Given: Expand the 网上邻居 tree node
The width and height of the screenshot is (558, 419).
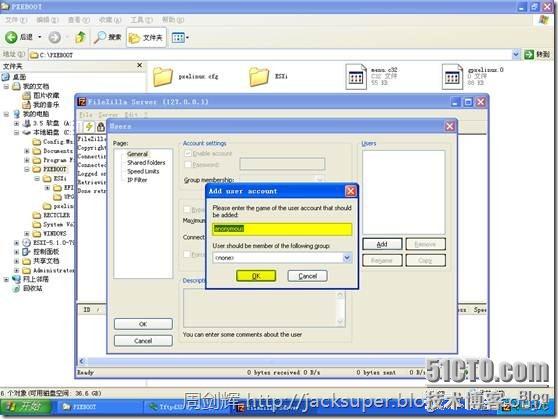Looking at the screenshot, I should 6,279.
